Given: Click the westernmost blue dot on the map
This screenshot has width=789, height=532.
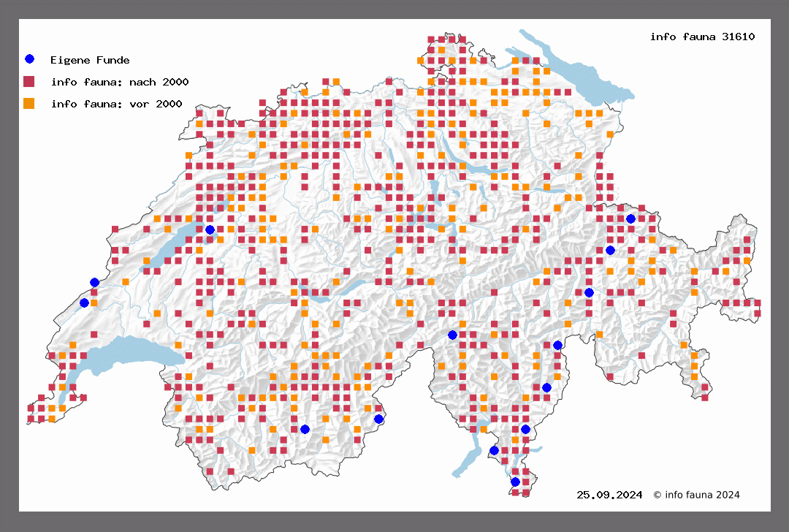Looking at the screenshot, I should point(84,303).
